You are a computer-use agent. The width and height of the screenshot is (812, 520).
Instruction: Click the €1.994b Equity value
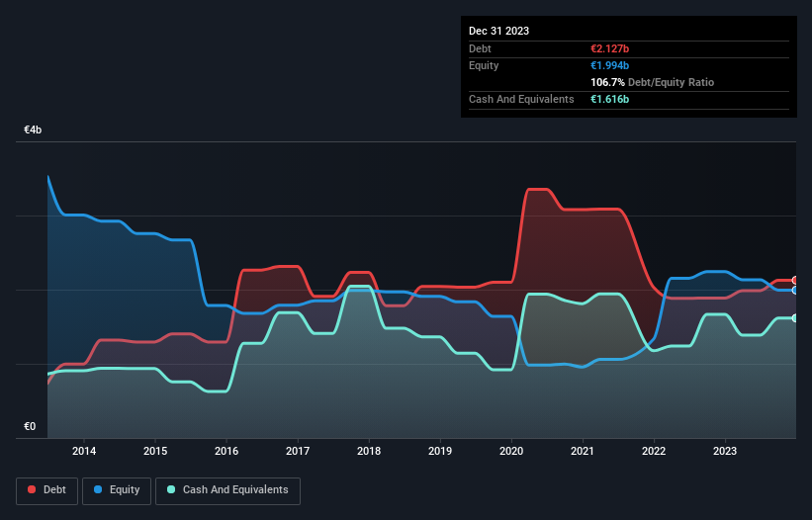tap(609, 65)
